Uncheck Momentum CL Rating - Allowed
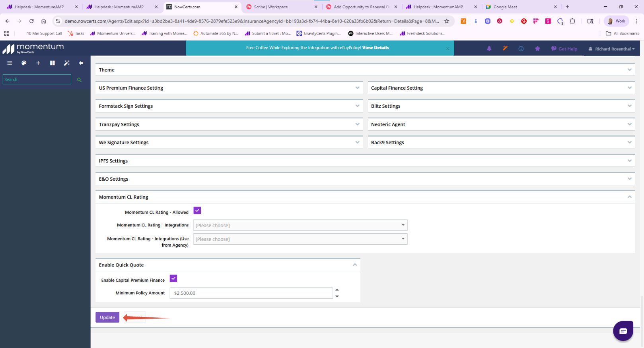This screenshot has height=348, width=644. [x=197, y=211]
